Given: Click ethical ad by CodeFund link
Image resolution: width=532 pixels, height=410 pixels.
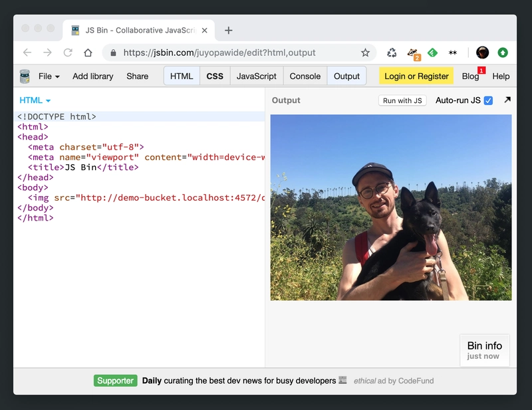Looking at the screenshot, I should 394,381.
